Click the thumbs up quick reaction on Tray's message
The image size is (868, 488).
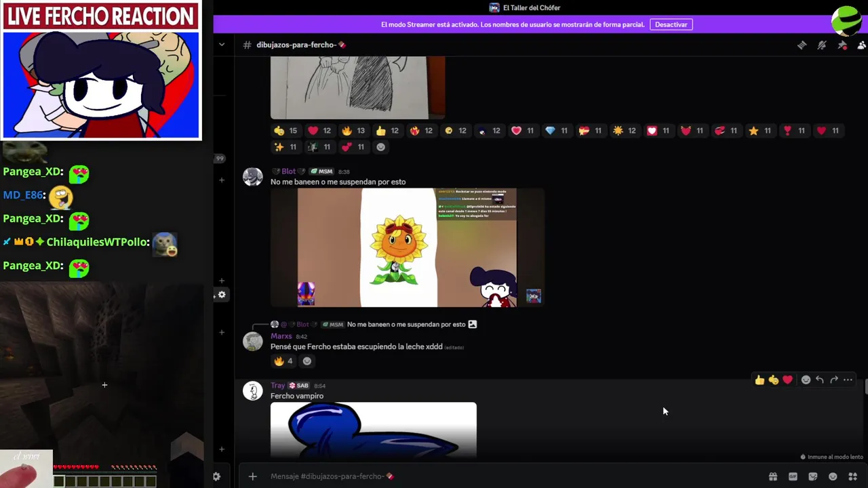[759, 380]
